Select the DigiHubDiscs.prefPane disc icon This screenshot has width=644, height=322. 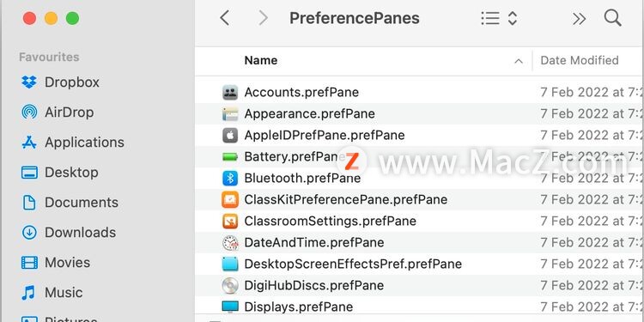pos(230,285)
